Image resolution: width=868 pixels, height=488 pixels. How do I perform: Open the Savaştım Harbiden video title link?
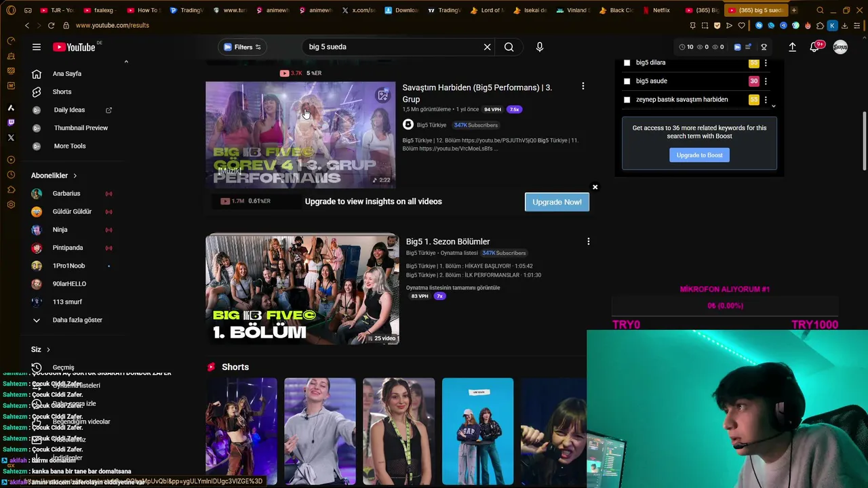(477, 94)
